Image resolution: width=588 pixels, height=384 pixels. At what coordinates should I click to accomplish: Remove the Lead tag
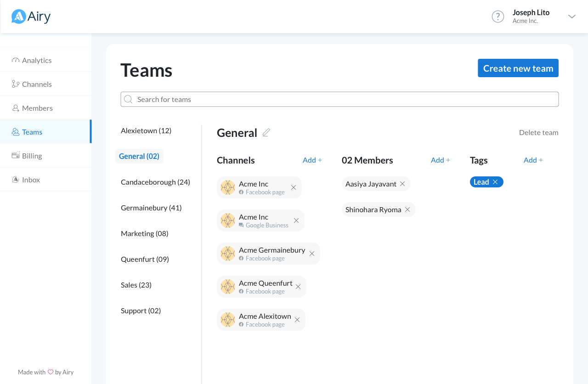[495, 182]
